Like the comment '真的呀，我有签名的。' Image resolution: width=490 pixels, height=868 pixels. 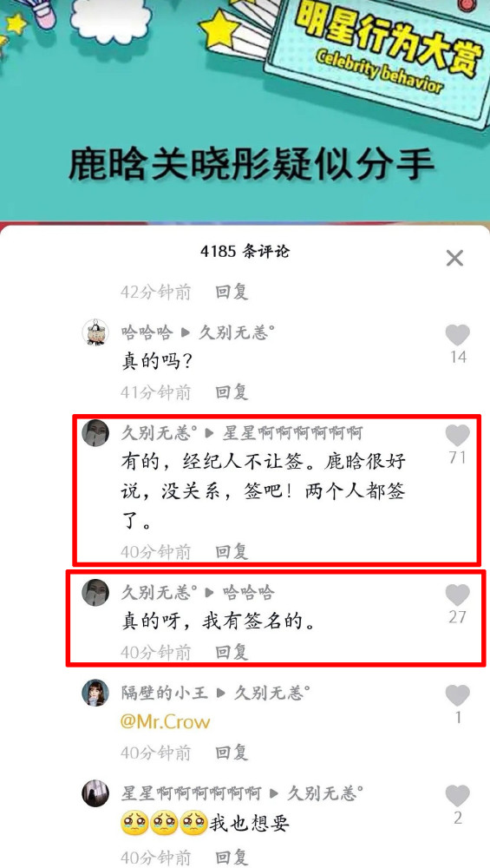click(x=457, y=595)
